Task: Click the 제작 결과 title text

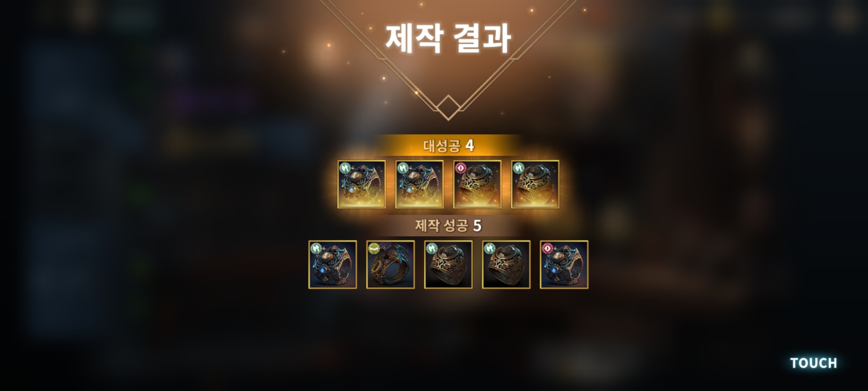Action: pyautogui.click(x=448, y=38)
